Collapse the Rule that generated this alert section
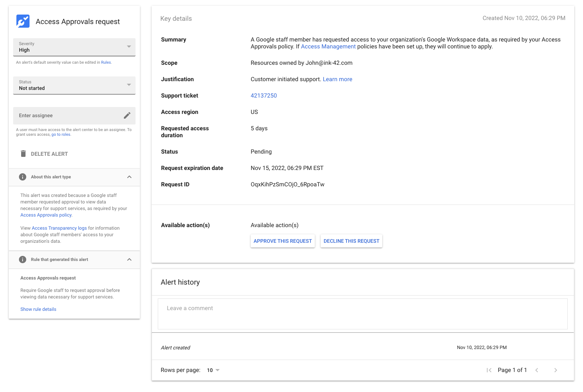 tap(129, 260)
